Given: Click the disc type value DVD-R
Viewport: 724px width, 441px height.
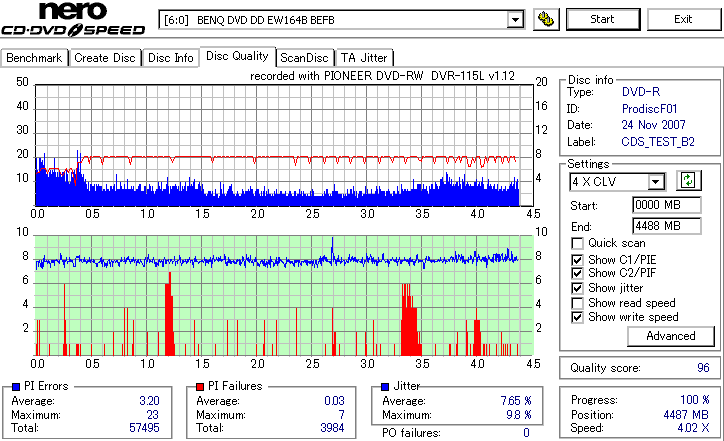Looking at the screenshot, I should [641, 92].
